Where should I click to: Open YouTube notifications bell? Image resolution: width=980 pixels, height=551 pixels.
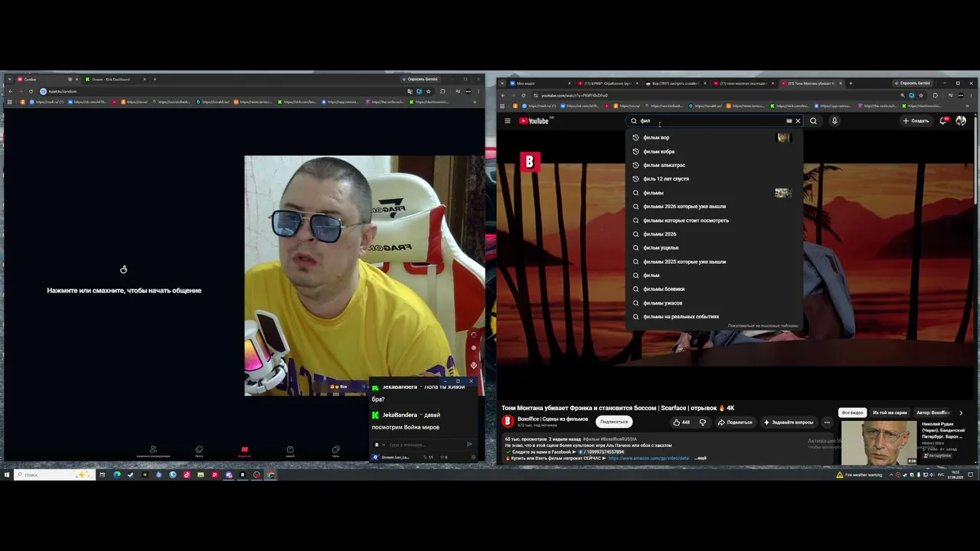[x=944, y=120]
